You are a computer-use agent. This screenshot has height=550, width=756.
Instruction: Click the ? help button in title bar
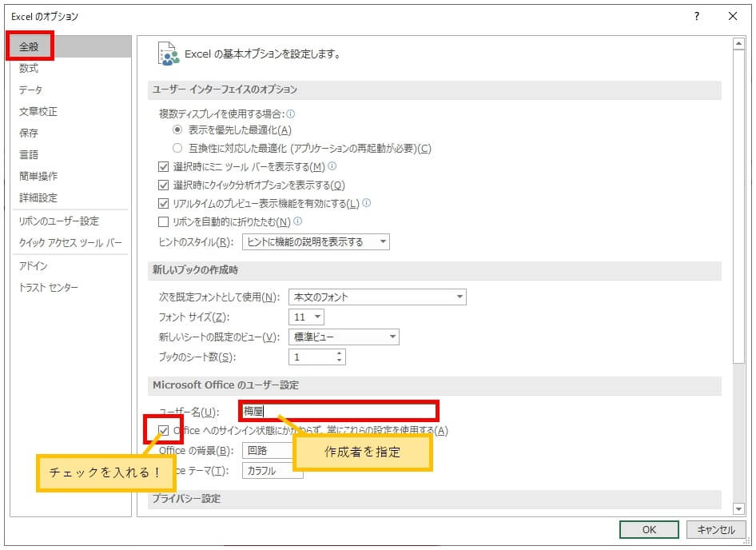point(697,17)
